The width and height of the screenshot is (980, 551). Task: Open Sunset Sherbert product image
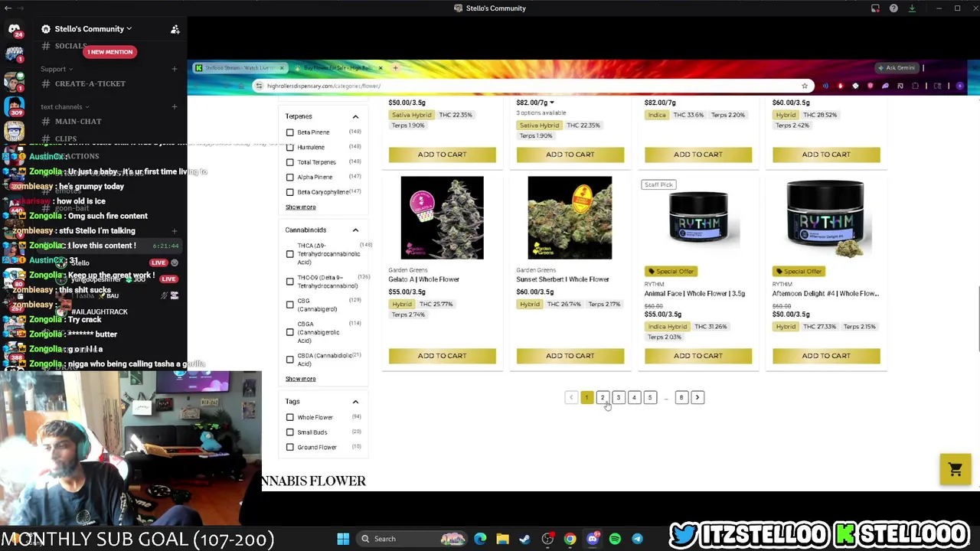pos(570,218)
